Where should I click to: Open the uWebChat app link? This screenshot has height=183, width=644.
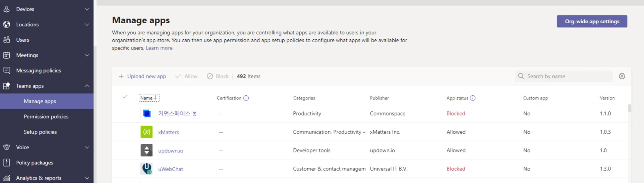point(170,169)
